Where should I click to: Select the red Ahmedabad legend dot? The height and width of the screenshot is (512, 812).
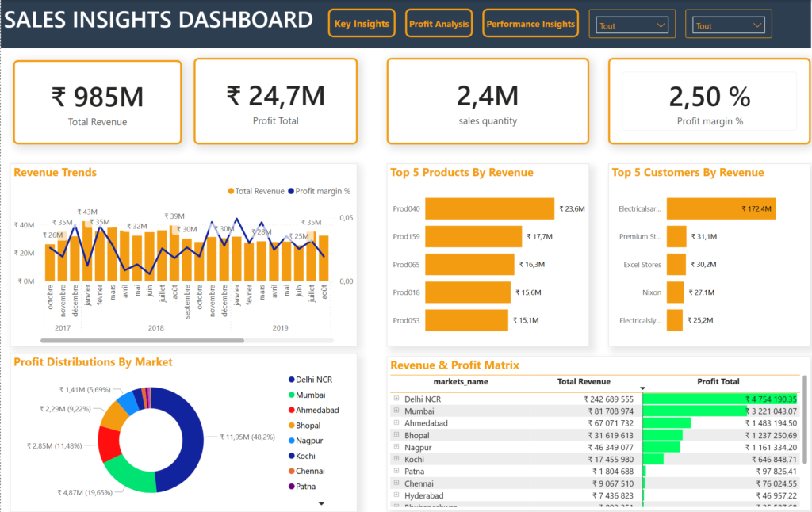point(291,410)
